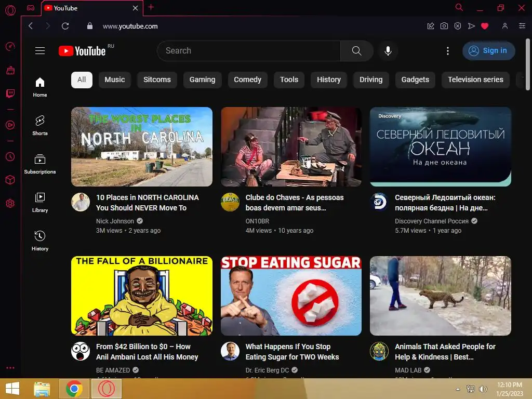Click the Search input field
This screenshot has width=532, height=399.
click(x=249, y=50)
